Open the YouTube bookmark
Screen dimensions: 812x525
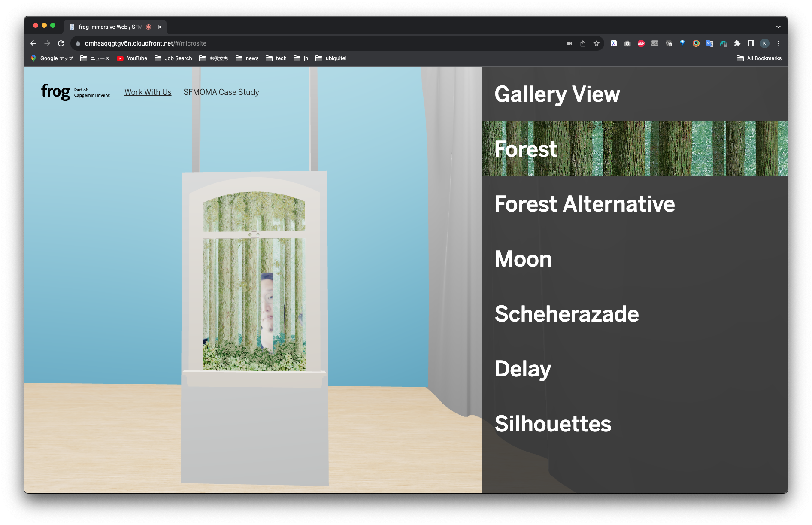click(x=132, y=58)
